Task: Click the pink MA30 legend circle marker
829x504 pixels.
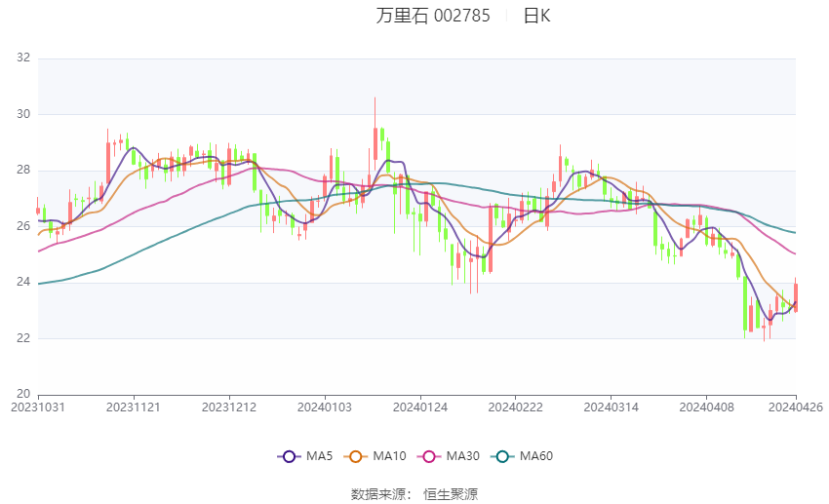Action: click(x=427, y=456)
